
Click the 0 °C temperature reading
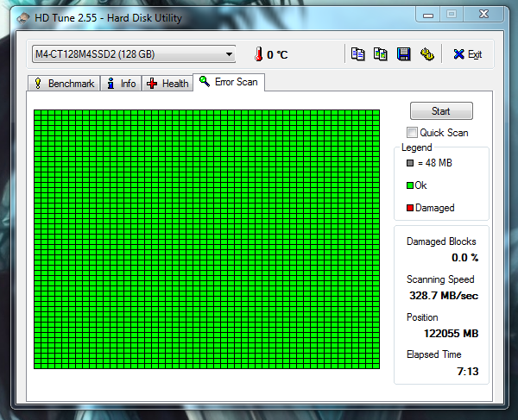click(277, 54)
